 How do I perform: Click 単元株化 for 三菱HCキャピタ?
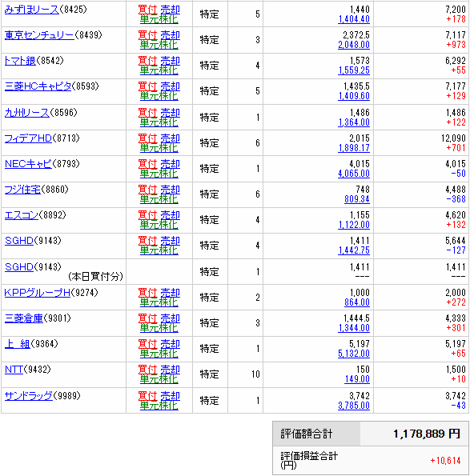point(159,96)
